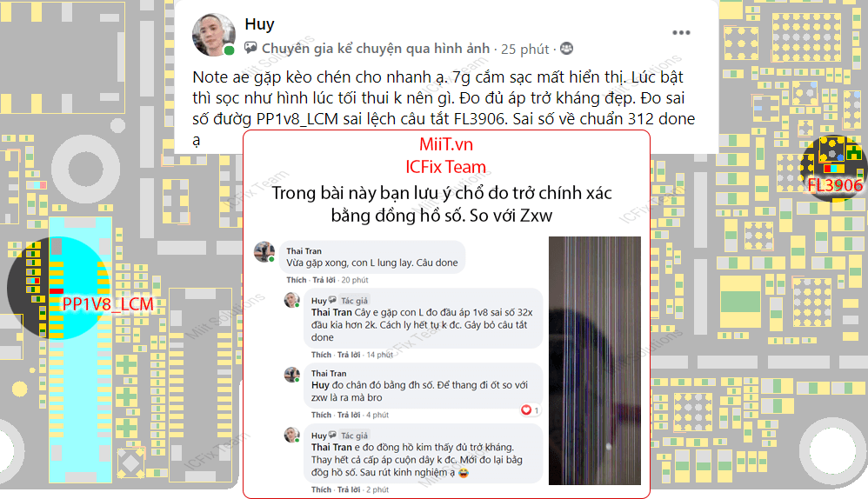This screenshot has width=868, height=499.
Task: Click the laughing emoji in Huy's last reply
Action: click(x=464, y=473)
